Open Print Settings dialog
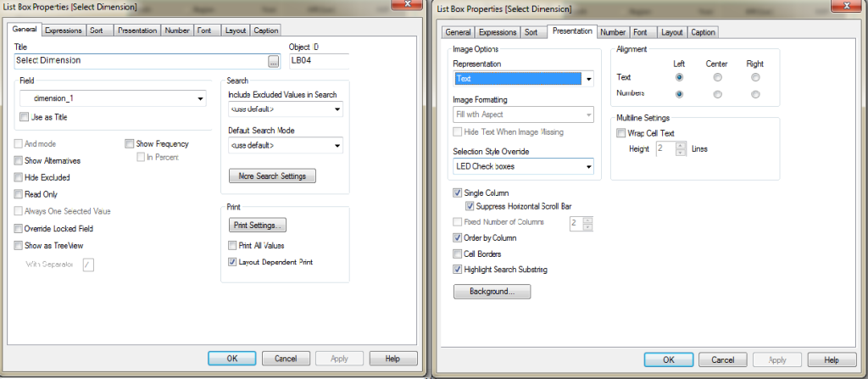Image resolution: width=868 pixels, height=379 pixels. tap(259, 226)
